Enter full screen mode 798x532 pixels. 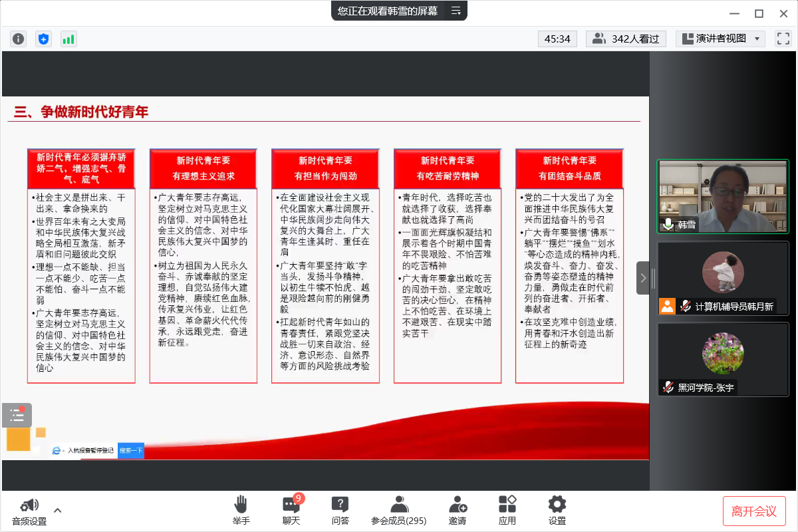point(783,39)
